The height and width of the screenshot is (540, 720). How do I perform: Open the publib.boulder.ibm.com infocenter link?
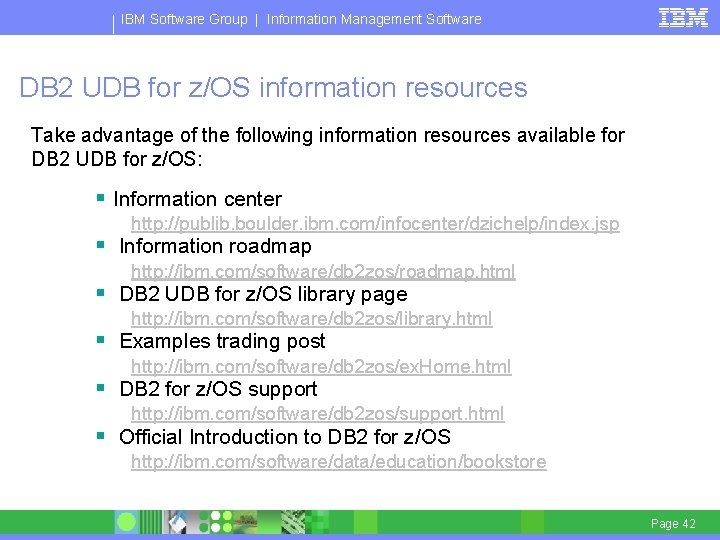[375, 224]
